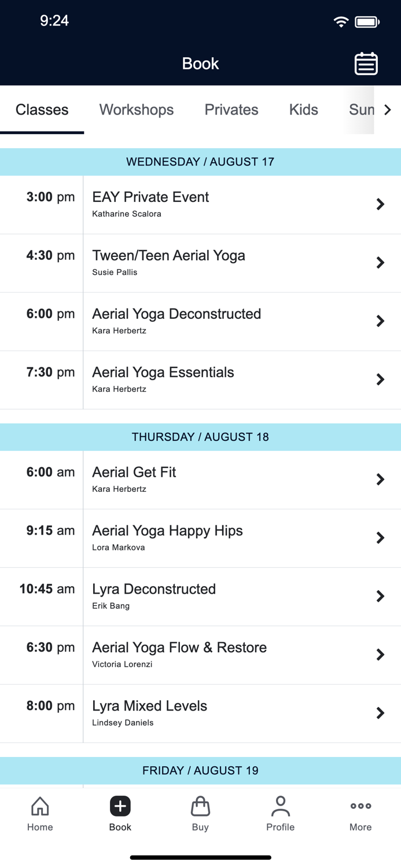Viewport: 401px width, 868px height.
Task: Open the Profile person icon
Action: (280, 813)
